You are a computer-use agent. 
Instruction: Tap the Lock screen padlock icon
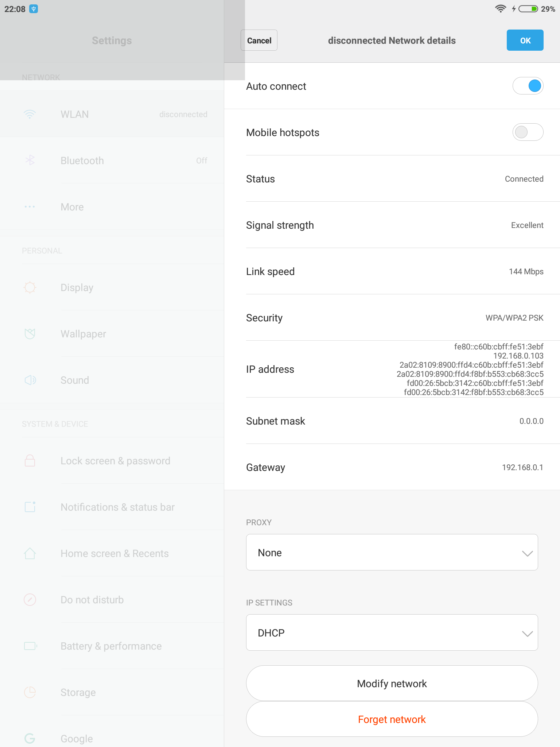click(30, 460)
